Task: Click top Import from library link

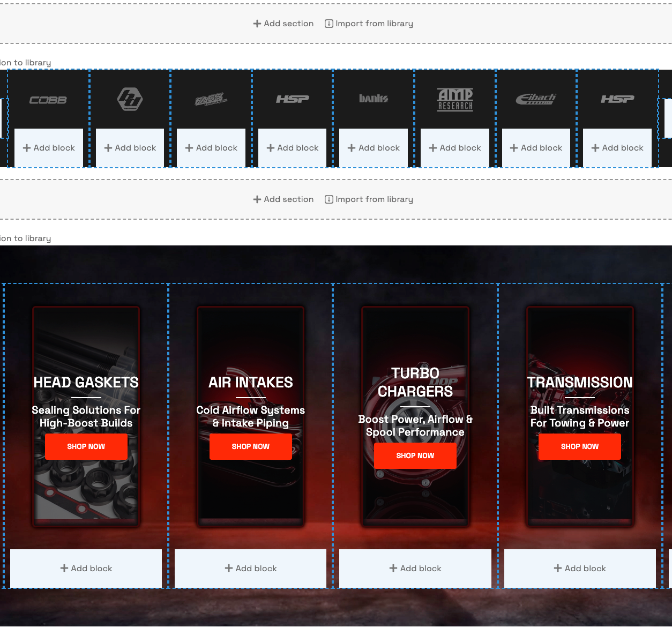Action: (x=369, y=24)
